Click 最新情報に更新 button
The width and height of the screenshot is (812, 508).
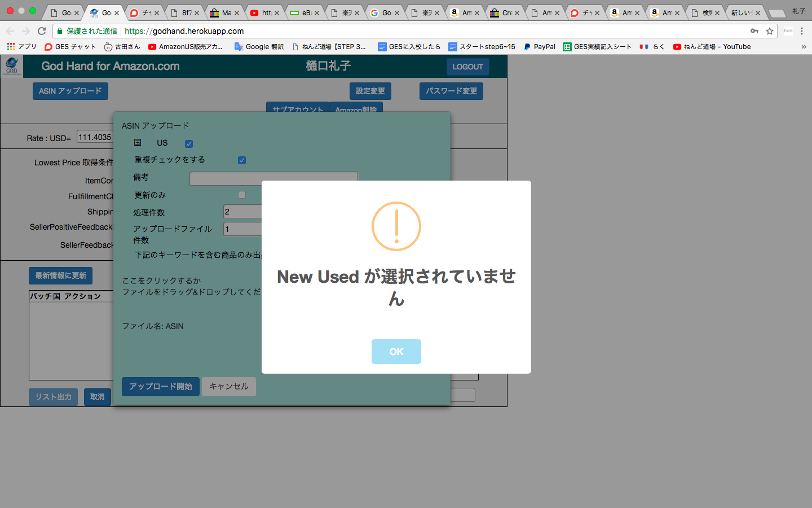click(61, 275)
